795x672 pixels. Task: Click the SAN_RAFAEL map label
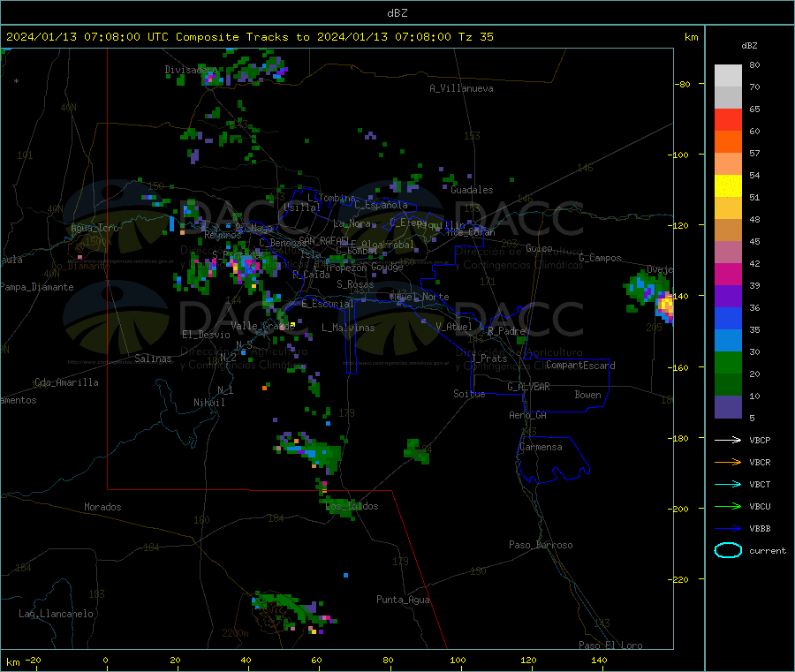click(x=323, y=241)
